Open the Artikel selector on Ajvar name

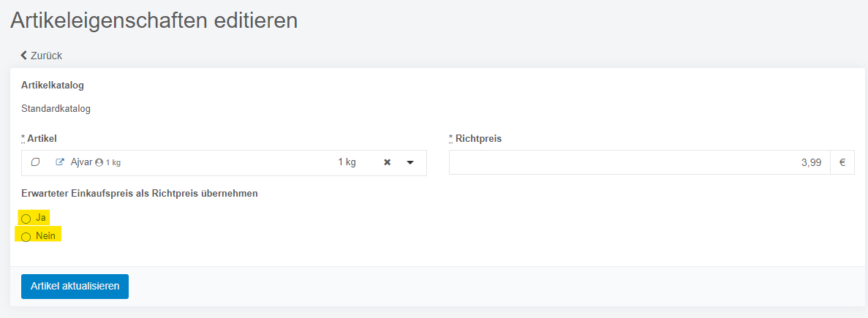(81, 162)
